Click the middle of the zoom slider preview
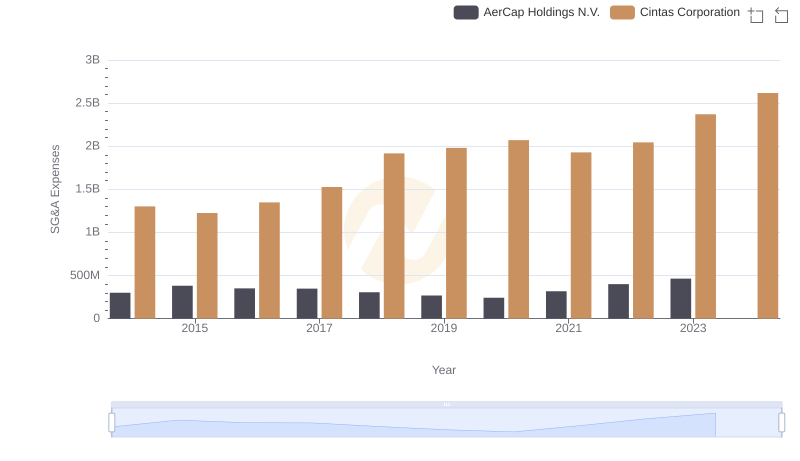The image size is (800, 461). (x=446, y=423)
